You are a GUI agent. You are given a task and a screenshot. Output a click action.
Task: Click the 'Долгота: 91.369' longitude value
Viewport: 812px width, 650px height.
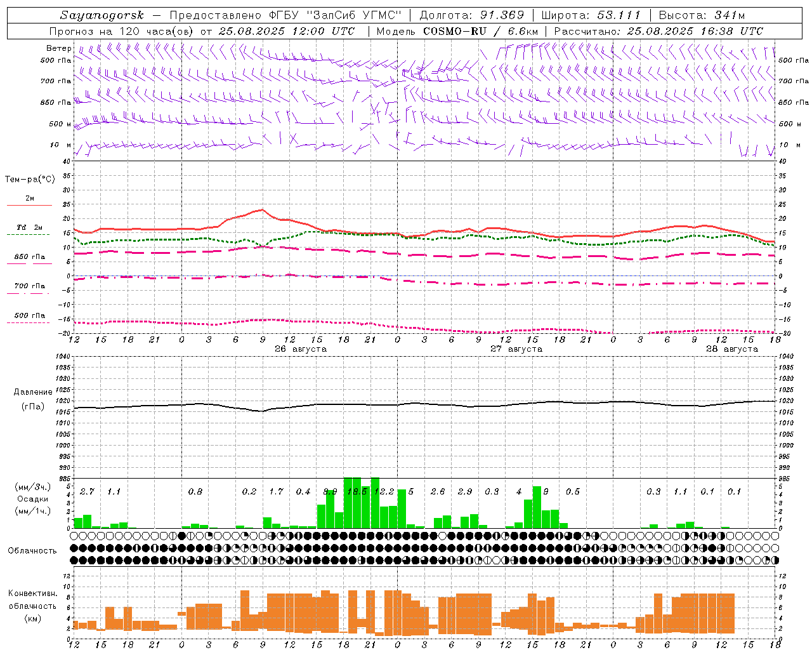tap(472, 15)
